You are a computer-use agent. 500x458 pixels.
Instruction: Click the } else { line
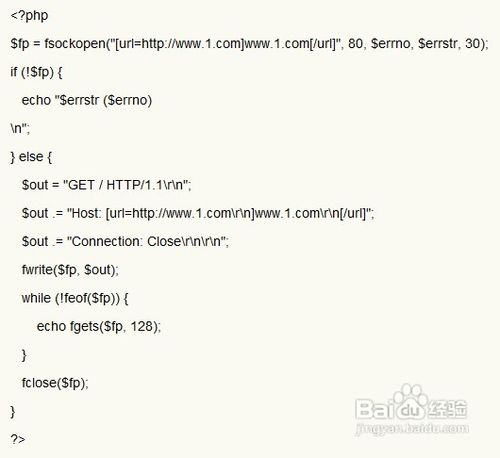[31, 157]
